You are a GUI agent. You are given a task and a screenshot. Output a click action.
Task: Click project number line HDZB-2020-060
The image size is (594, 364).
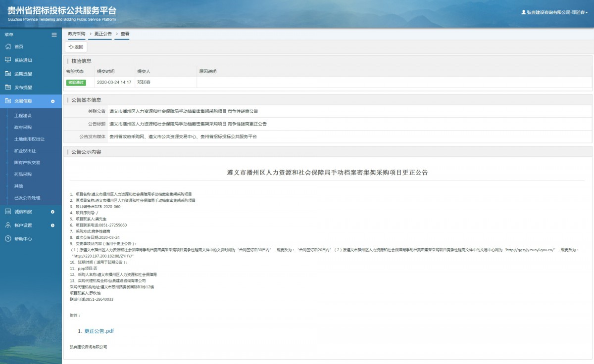tap(95, 206)
